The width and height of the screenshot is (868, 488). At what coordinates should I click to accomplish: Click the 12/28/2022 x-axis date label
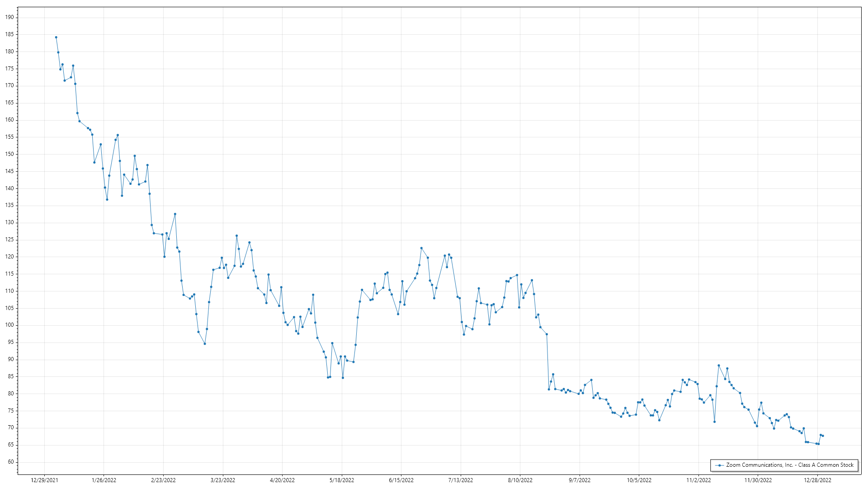pos(817,480)
